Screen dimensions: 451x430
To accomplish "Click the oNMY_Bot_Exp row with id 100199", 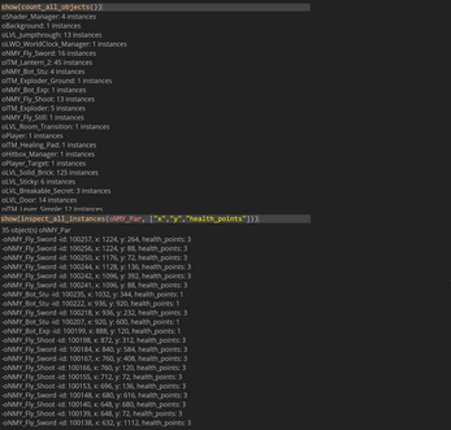I will [x=91, y=331].
